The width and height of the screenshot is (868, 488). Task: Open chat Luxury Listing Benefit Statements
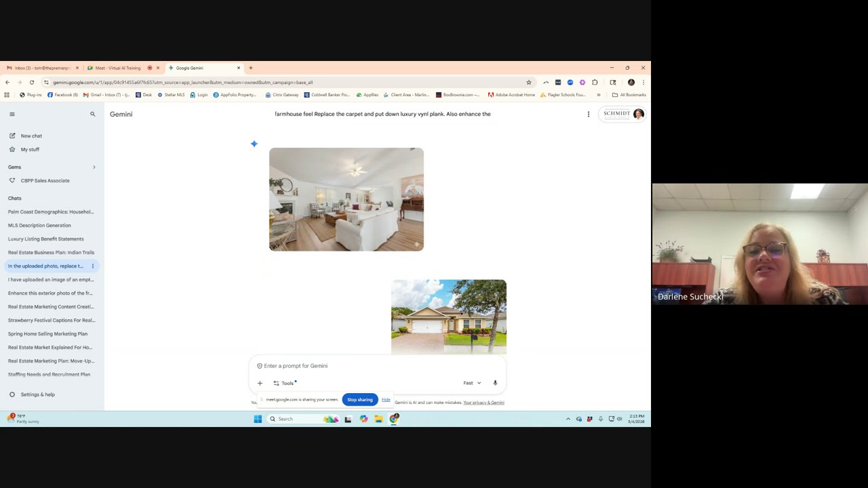46,239
